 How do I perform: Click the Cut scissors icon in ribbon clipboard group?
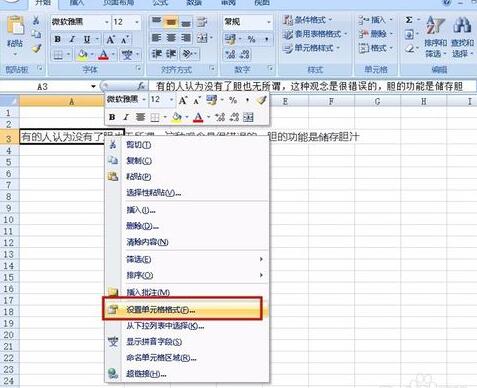(36, 21)
